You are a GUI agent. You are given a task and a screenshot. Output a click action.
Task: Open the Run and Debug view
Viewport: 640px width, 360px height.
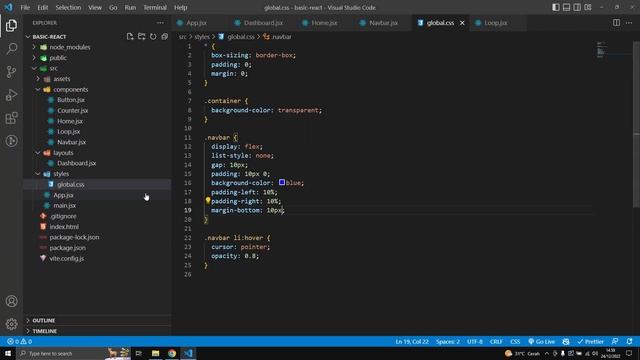tap(11, 95)
